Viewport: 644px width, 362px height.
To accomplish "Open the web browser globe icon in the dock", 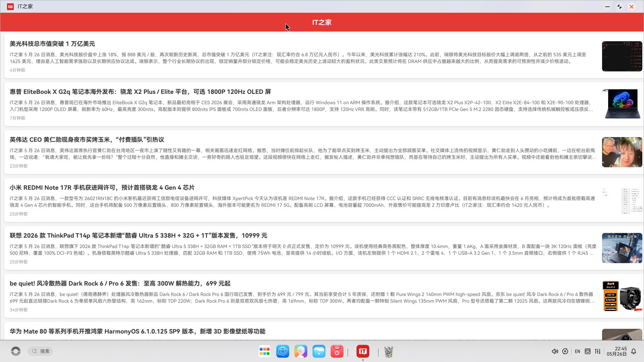I will pyautogui.click(x=283, y=351).
